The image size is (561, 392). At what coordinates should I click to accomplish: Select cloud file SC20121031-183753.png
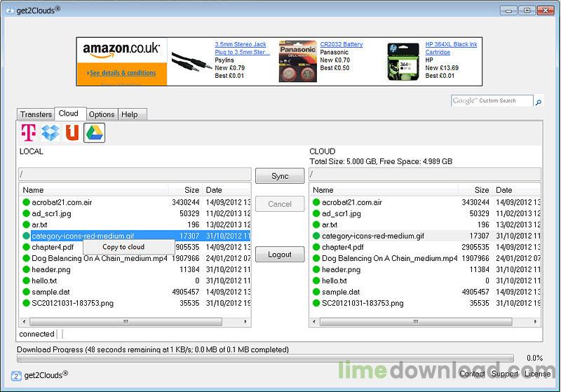click(363, 303)
